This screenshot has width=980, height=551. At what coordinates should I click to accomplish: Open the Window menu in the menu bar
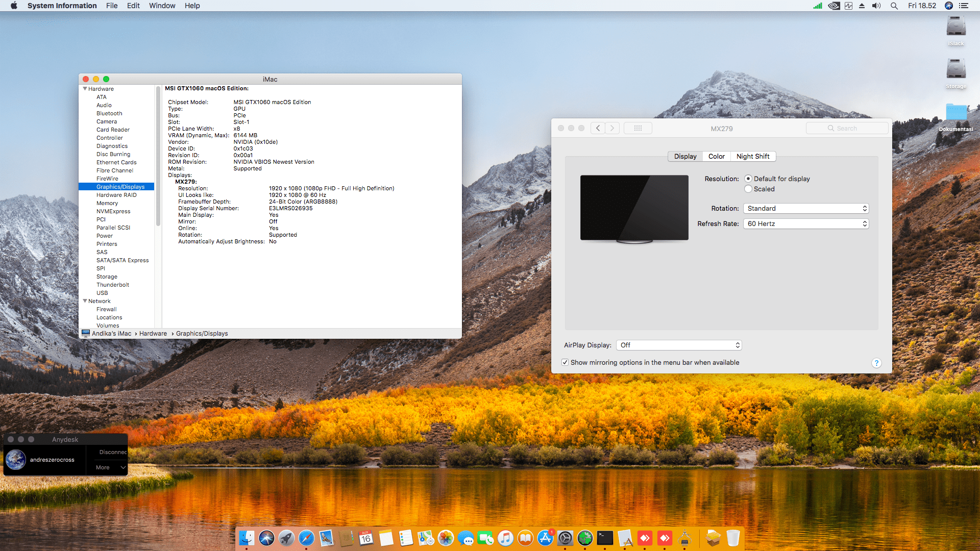point(162,6)
